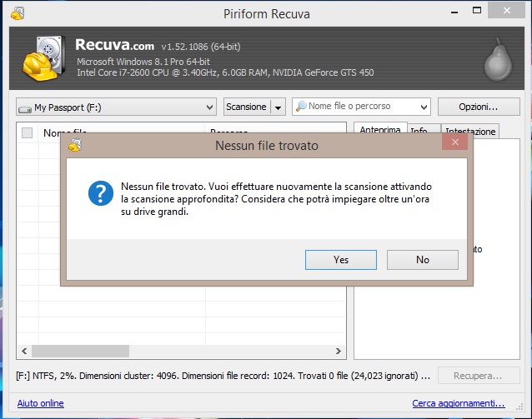The image size is (532, 419).
Task: Click the Recupera button
Action: (x=479, y=376)
